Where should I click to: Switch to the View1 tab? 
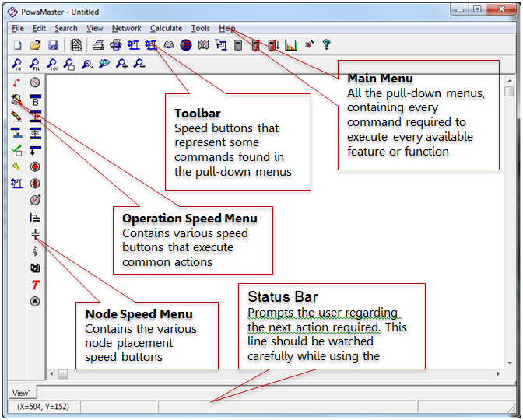pos(22,393)
